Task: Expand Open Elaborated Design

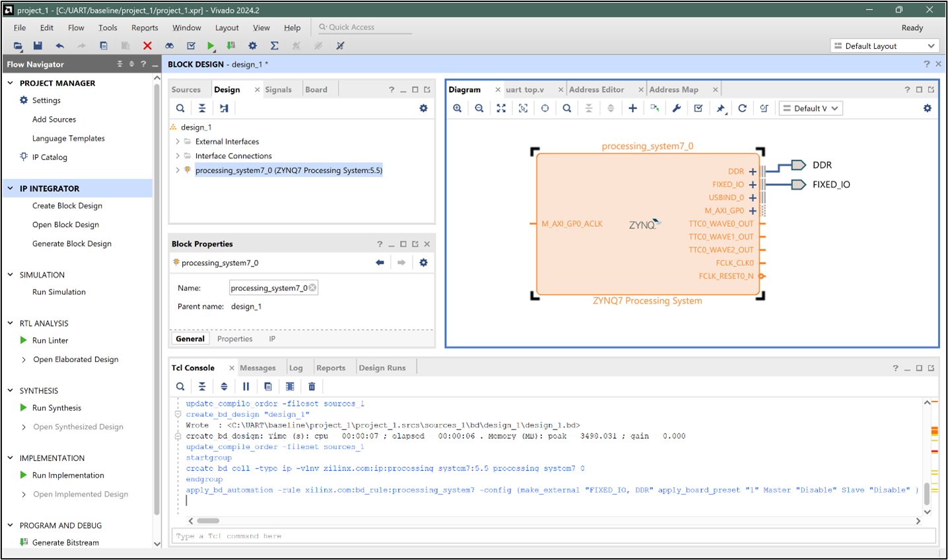Action: coord(24,359)
